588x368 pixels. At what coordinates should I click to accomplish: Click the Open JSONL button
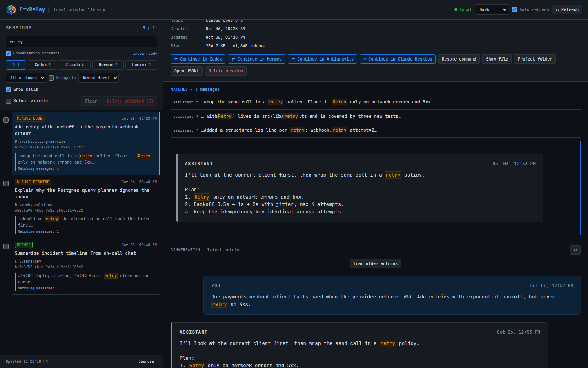point(187,71)
